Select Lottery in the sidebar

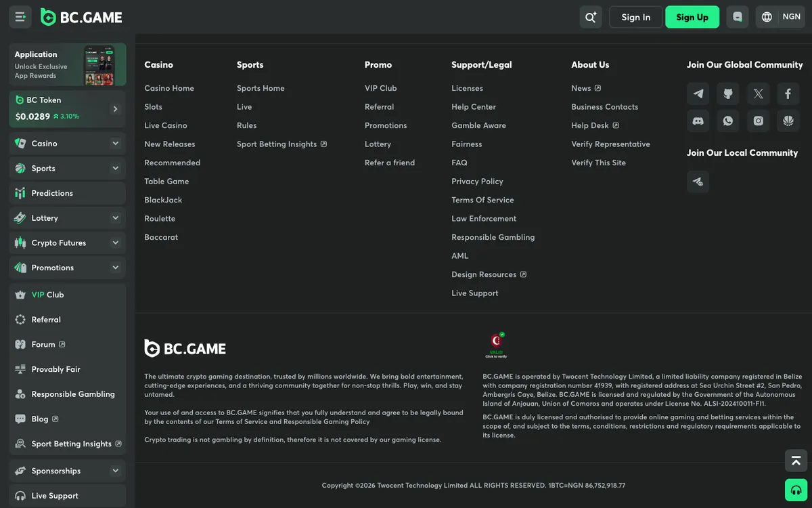click(68, 218)
